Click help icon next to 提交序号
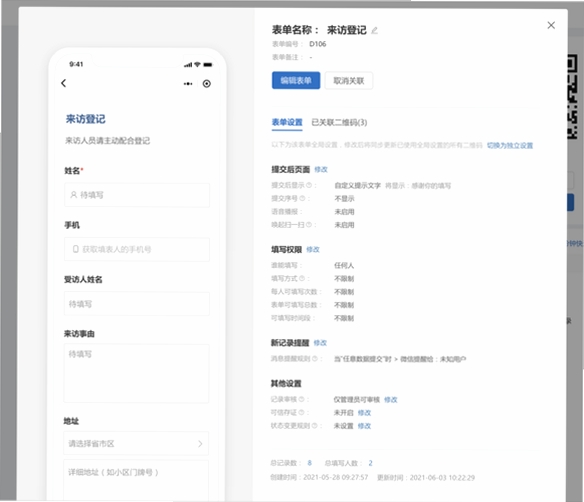 (302, 198)
